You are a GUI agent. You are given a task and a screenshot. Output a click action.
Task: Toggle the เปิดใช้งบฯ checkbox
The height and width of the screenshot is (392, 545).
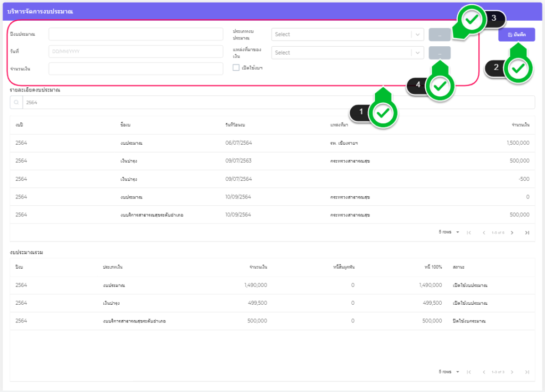click(236, 68)
